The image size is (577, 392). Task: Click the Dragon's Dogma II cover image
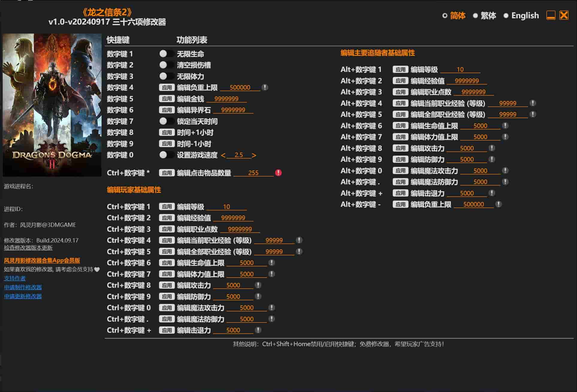click(52, 105)
